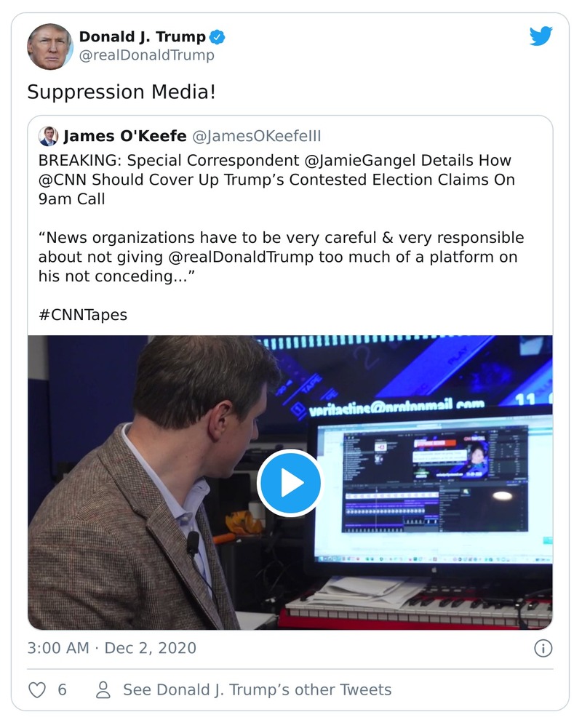Click James O'Keefe's small profile avatar

pyautogui.click(x=49, y=136)
